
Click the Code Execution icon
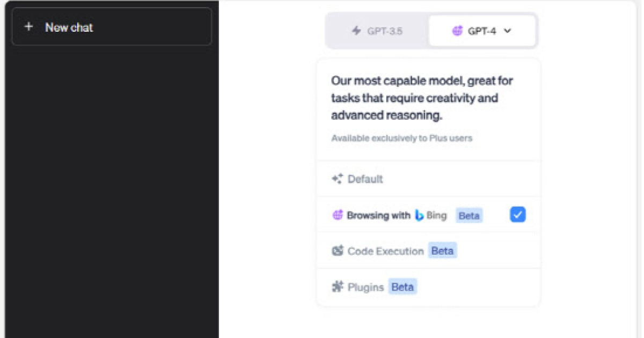pyautogui.click(x=337, y=251)
